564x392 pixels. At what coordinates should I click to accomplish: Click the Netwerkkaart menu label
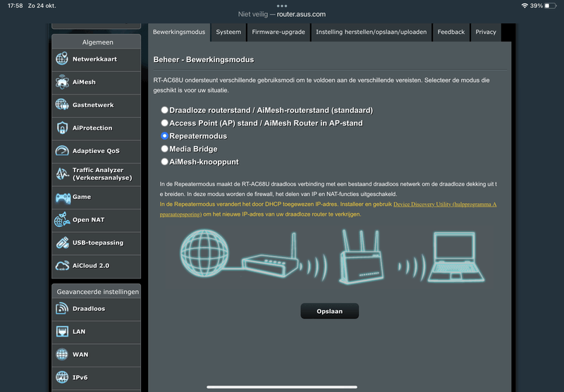(x=94, y=59)
